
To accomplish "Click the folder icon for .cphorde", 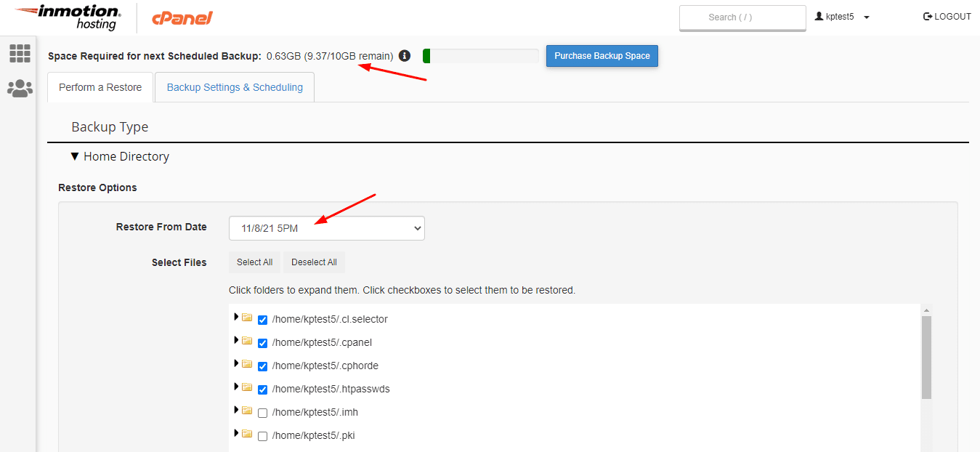I will coord(248,364).
